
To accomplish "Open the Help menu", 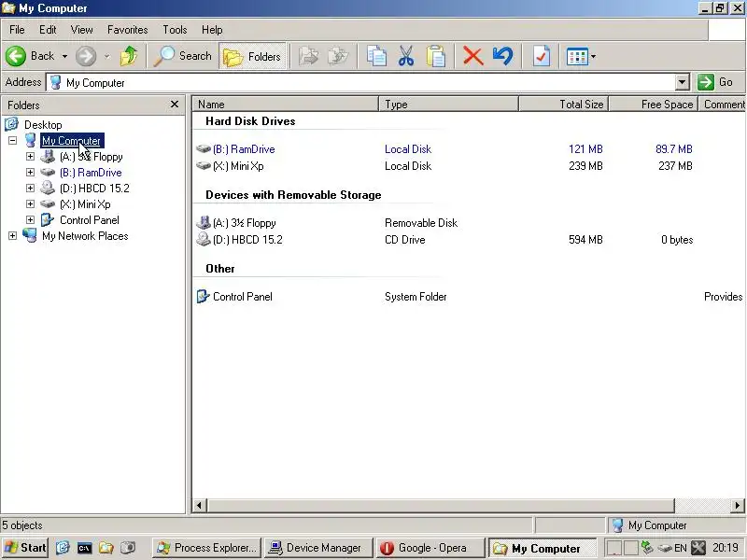I will pos(212,30).
